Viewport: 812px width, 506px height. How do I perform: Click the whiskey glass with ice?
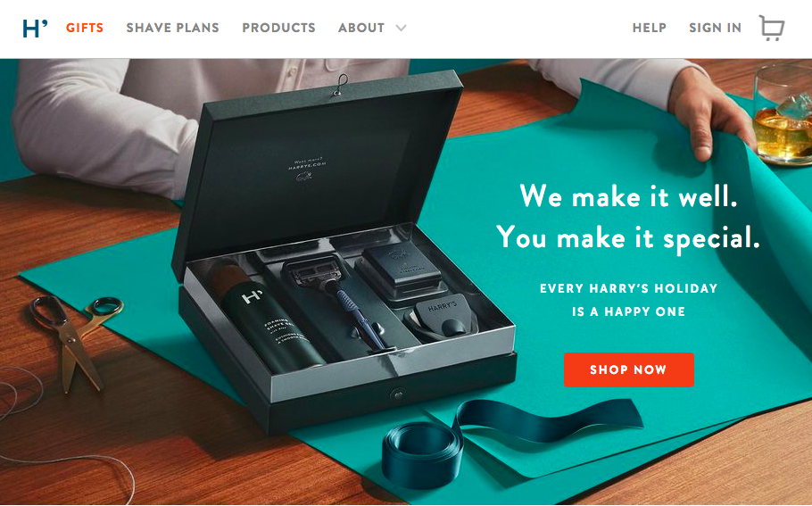(783, 114)
